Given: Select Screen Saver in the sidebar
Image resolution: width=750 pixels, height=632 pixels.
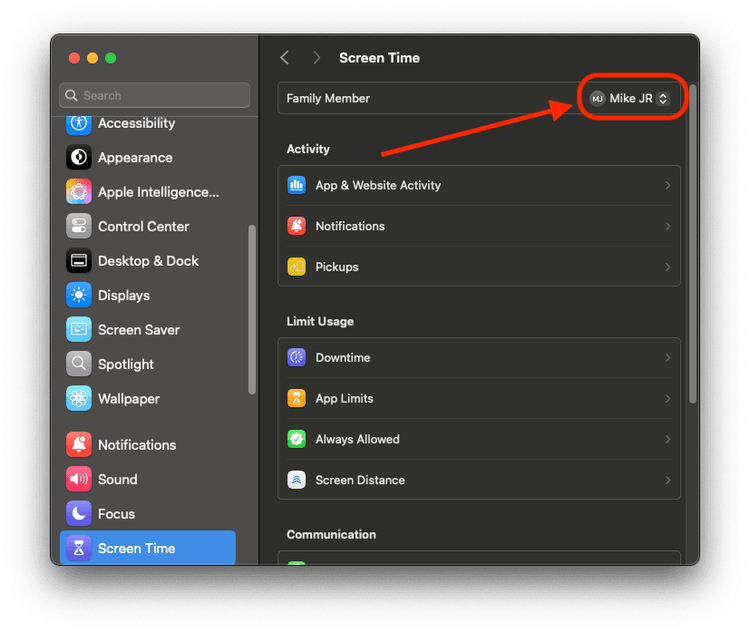Looking at the screenshot, I should click(148, 330).
